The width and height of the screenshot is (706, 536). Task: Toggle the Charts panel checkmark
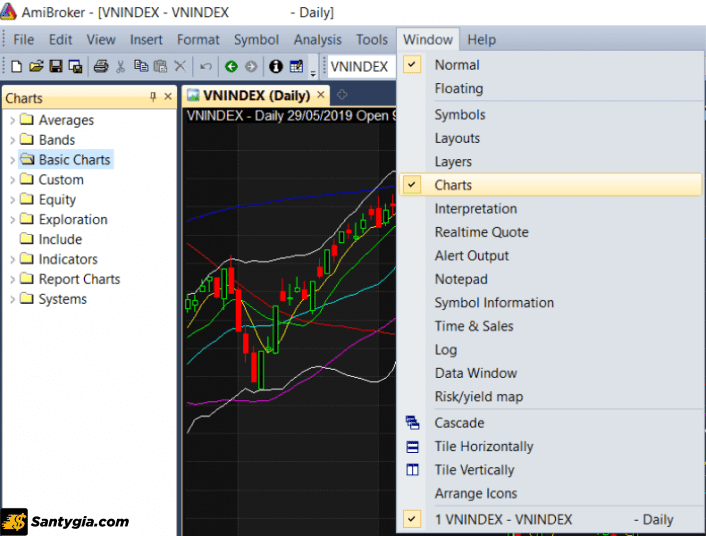(x=412, y=185)
